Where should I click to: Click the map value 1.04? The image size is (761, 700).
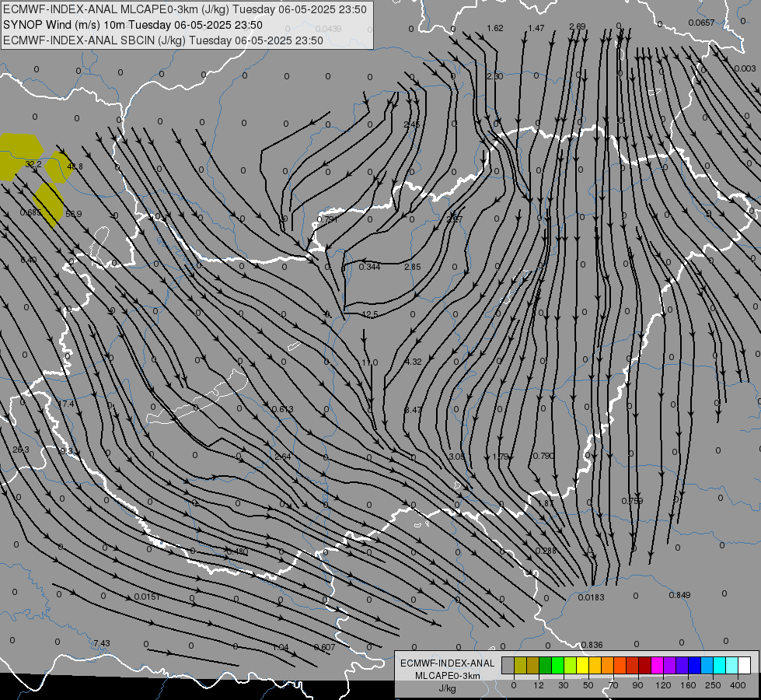point(281,648)
